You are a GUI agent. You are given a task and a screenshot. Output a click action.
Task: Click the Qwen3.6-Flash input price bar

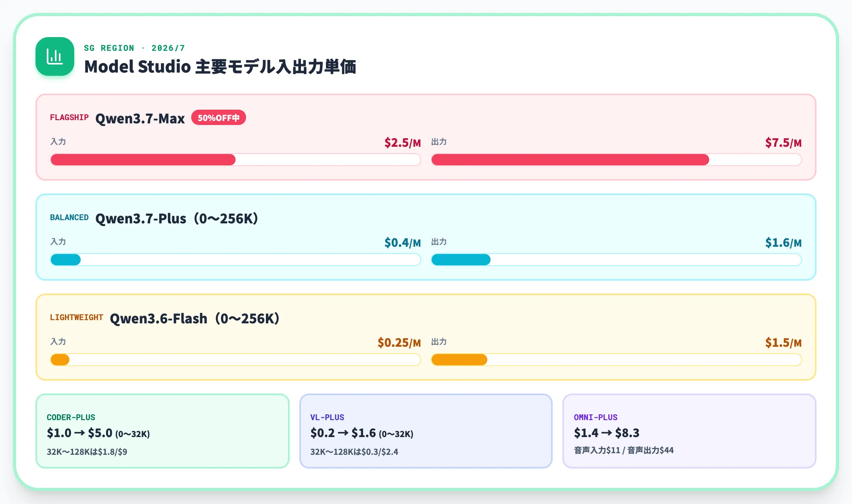pos(236,360)
